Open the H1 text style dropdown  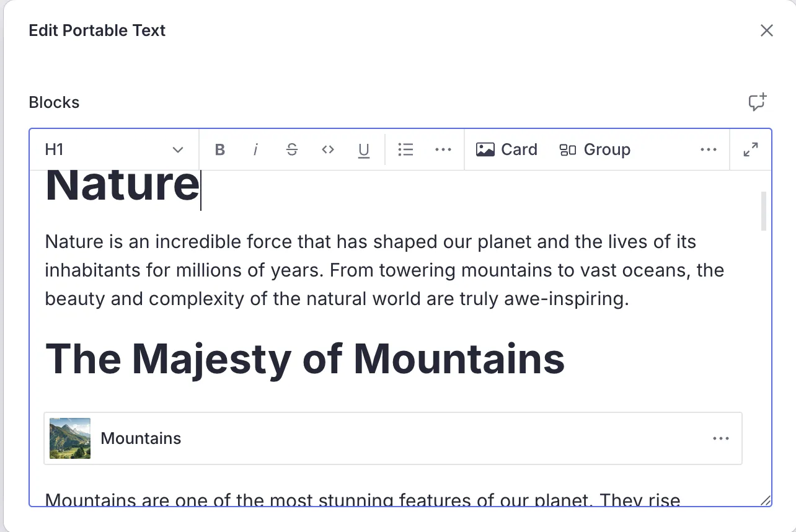coord(114,149)
